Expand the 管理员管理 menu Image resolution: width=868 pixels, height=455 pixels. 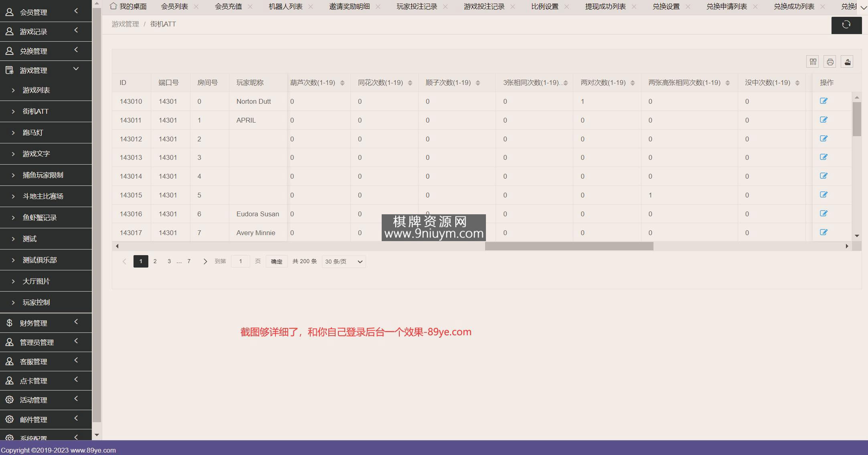[46, 342]
